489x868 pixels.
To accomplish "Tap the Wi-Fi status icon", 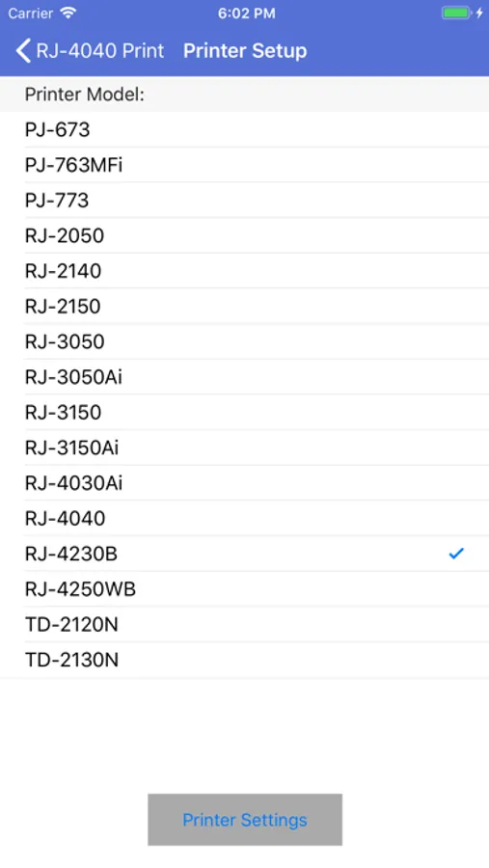I will click(x=68, y=14).
